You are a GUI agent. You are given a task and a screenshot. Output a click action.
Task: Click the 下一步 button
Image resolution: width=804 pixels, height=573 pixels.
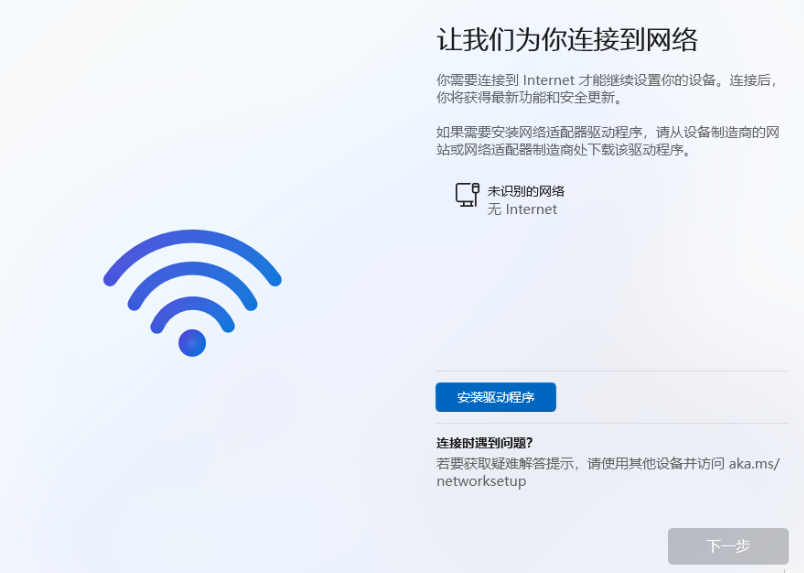click(728, 546)
